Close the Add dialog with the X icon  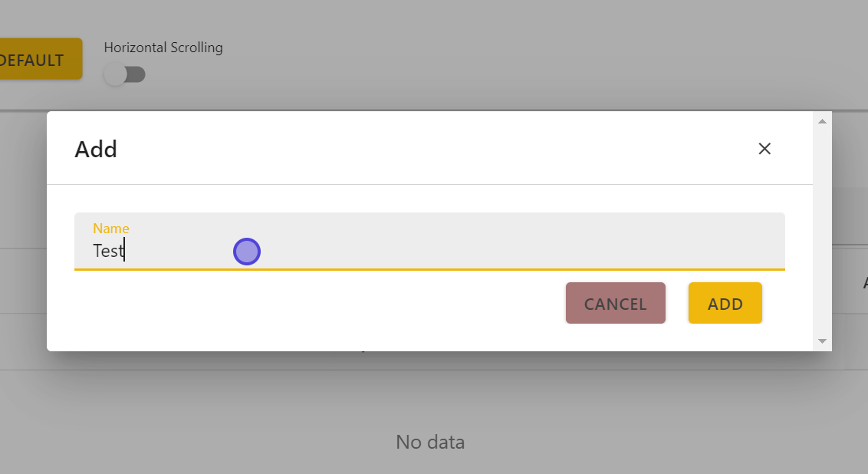pyautogui.click(x=764, y=149)
